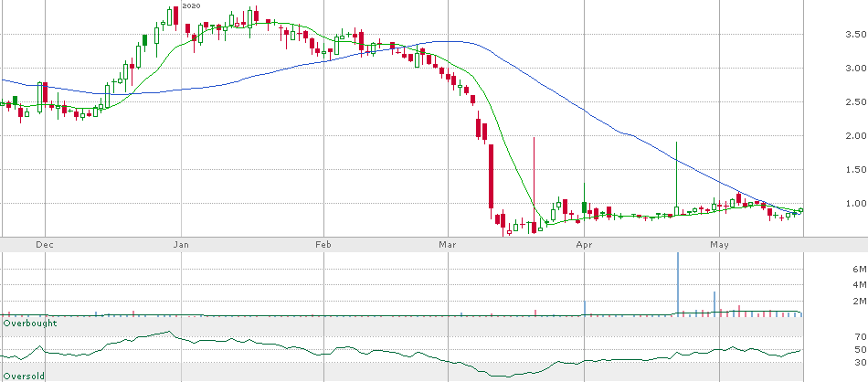Click the blue volume bar at start of April
The image size is (868, 382).
coord(585,308)
